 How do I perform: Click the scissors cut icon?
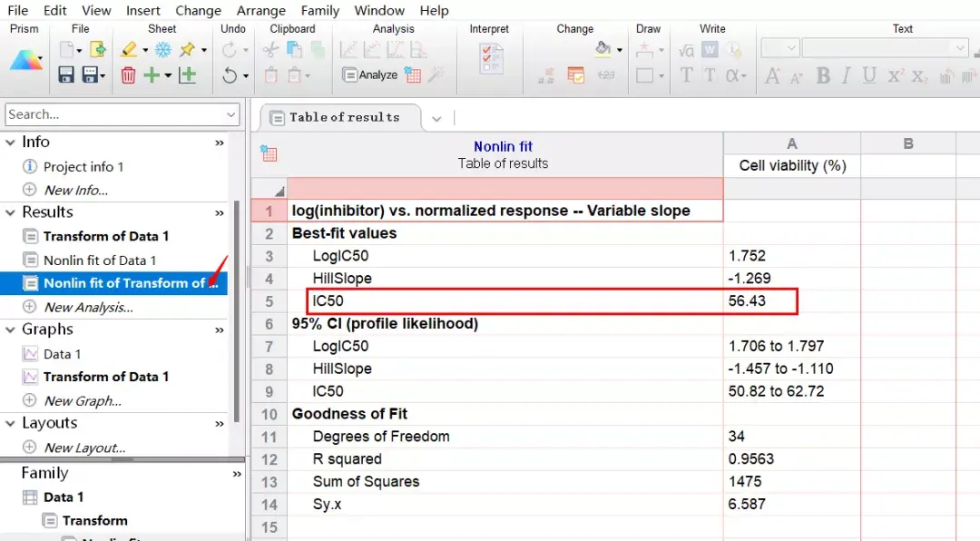pyautogui.click(x=270, y=49)
